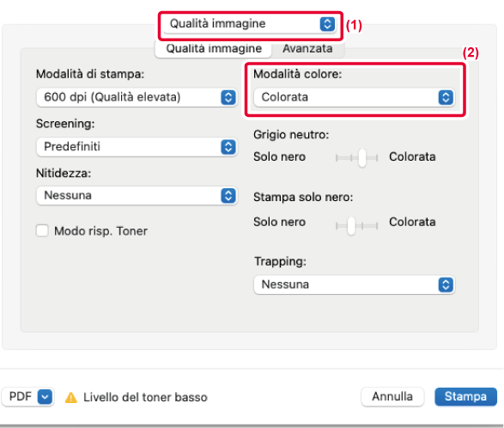Viewport: 504px width, 428px height.
Task: Click stepper arrows of Nitidezza Nessuna popup
Action: [228, 195]
